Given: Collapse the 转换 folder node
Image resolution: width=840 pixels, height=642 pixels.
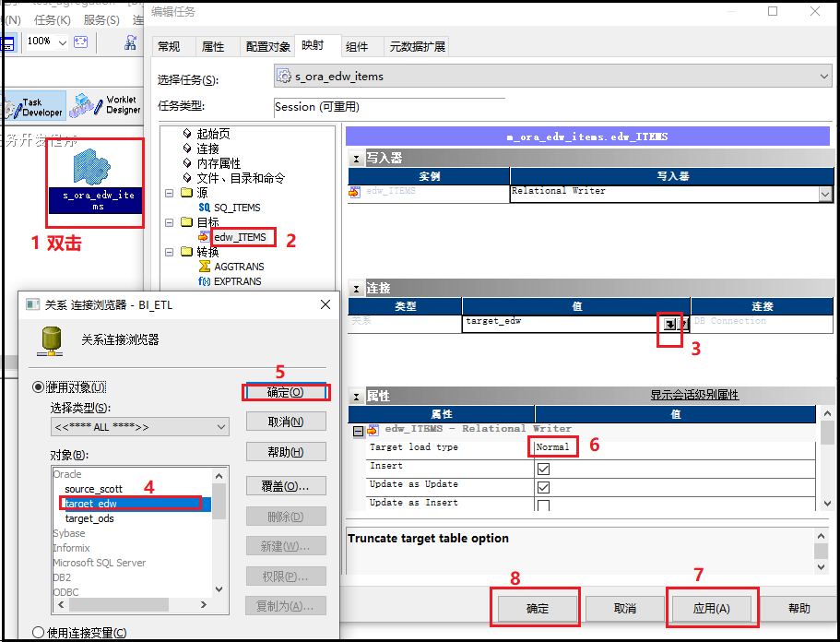Looking at the screenshot, I should tap(170, 252).
